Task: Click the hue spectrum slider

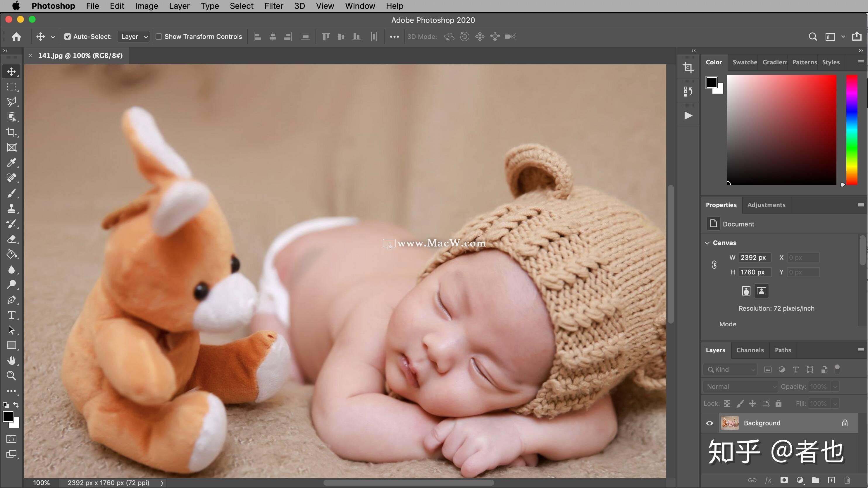Action: click(852, 130)
